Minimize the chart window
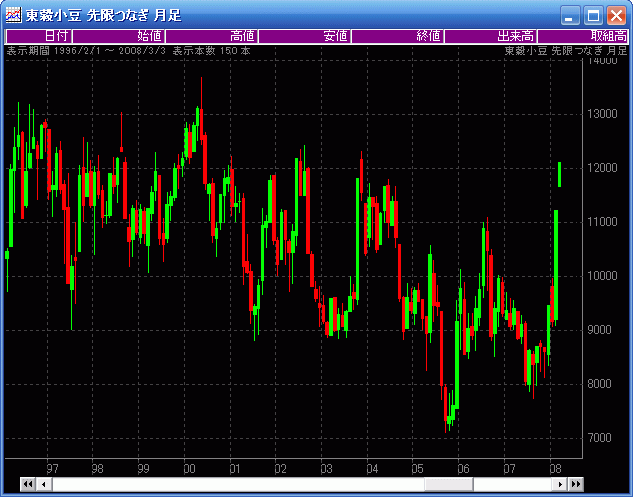The image size is (633, 497). pyautogui.click(x=570, y=16)
